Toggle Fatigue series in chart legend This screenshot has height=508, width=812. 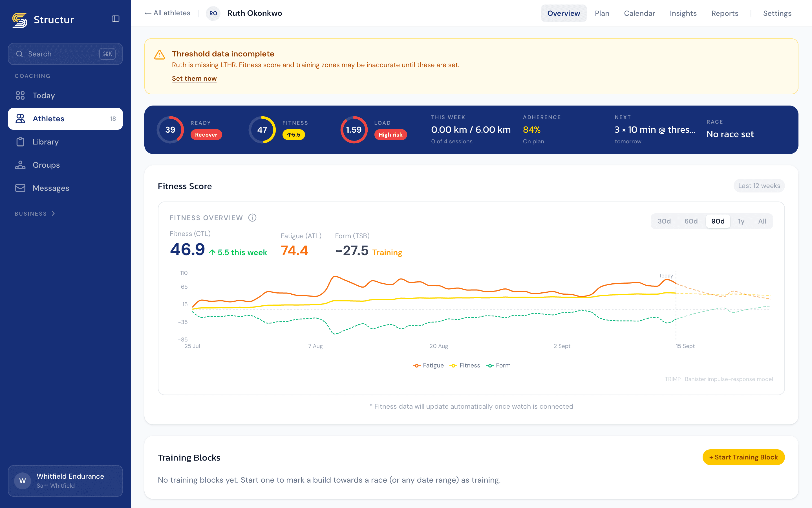point(428,365)
